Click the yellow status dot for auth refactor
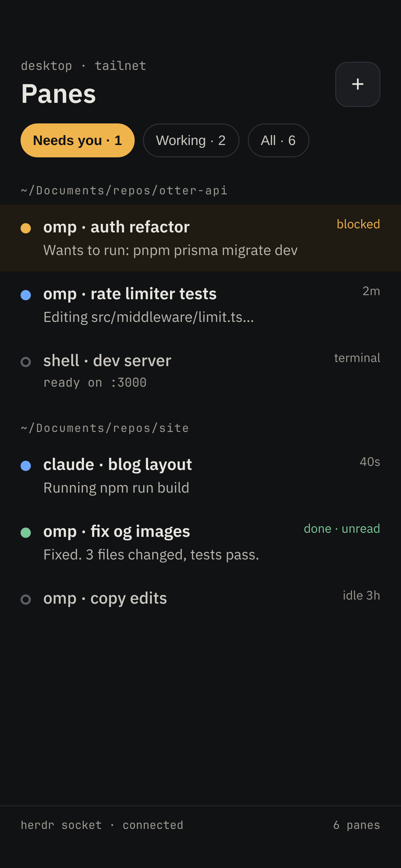This screenshot has width=401, height=868. click(x=26, y=228)
